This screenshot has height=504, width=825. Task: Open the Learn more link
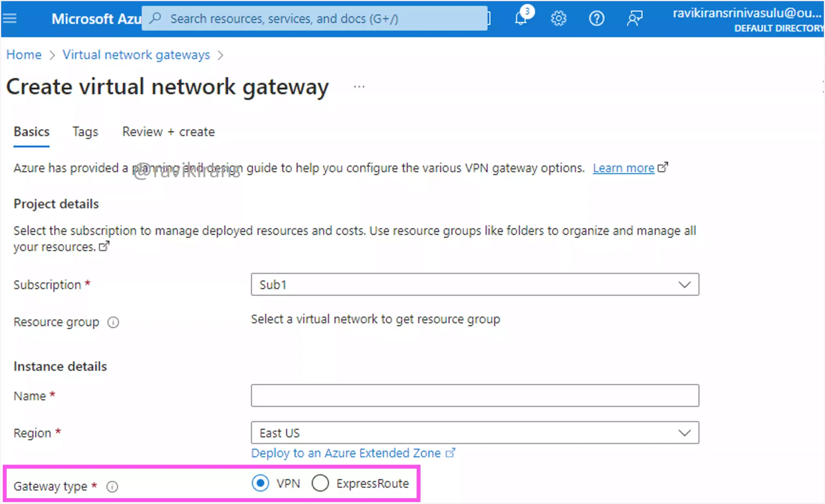point(624,168)
